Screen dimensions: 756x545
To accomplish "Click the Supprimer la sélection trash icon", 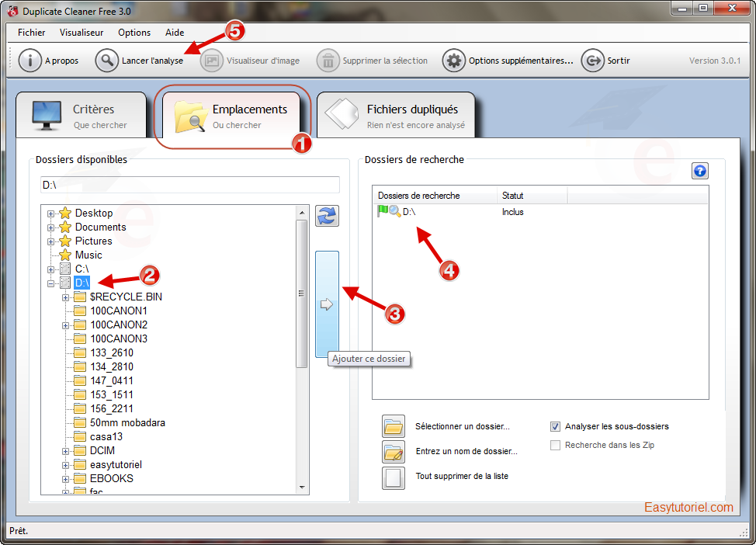I will 328,61.
